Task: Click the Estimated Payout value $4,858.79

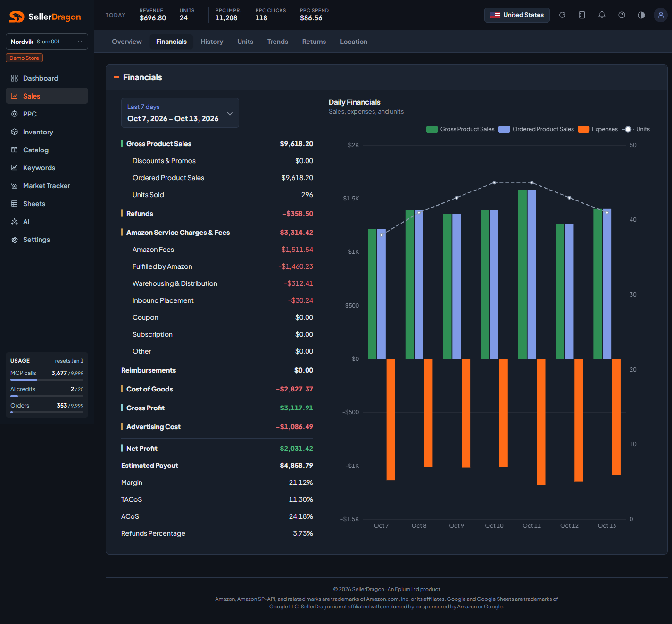Action: point(296,466)
